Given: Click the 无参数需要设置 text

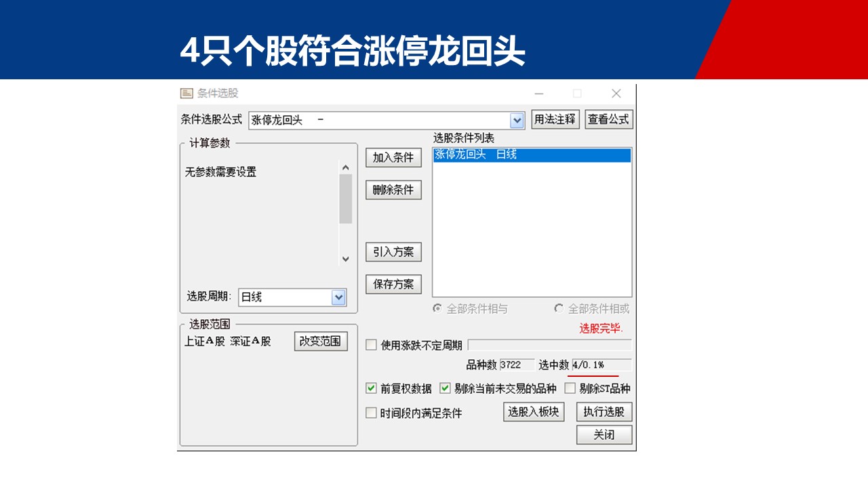Looking at the screenshot, I should (220, 172).
